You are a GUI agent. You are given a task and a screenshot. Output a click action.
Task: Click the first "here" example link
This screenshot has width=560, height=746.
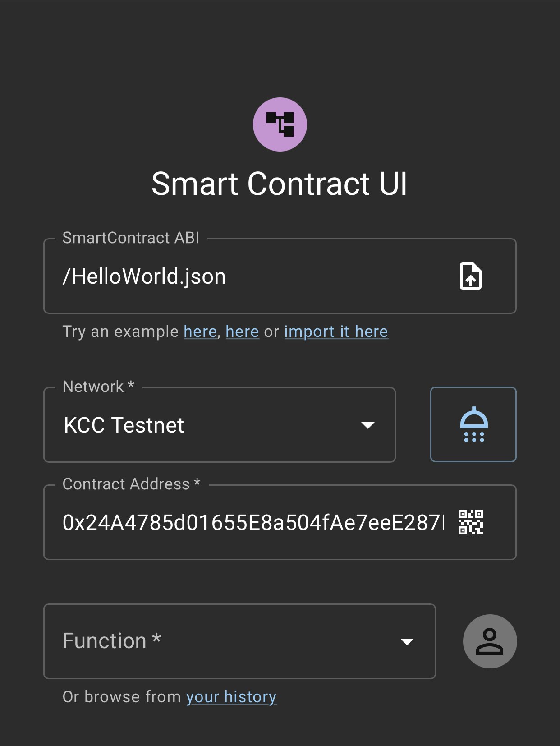click(200, 332)
